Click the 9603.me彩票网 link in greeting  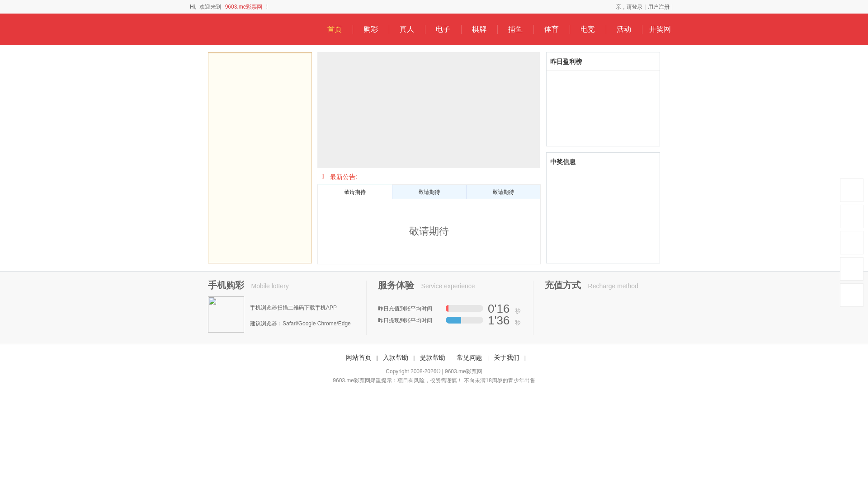tap(244, 7)
